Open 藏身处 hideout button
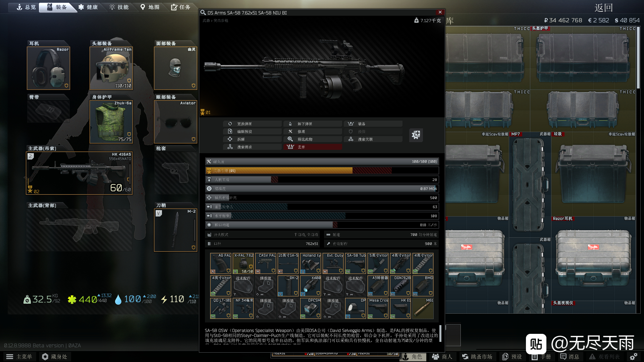The height and width of the screenshot is (362, 644). (x=54, y=357)
